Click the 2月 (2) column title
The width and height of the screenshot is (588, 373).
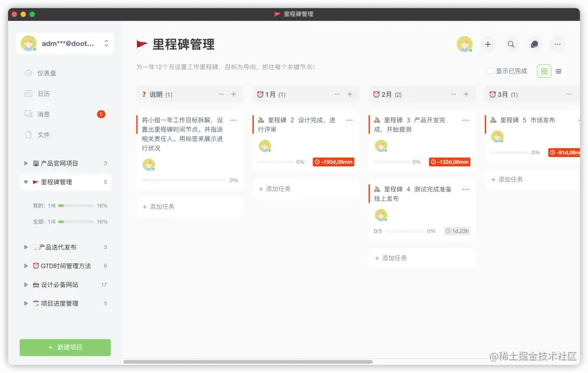391,95
